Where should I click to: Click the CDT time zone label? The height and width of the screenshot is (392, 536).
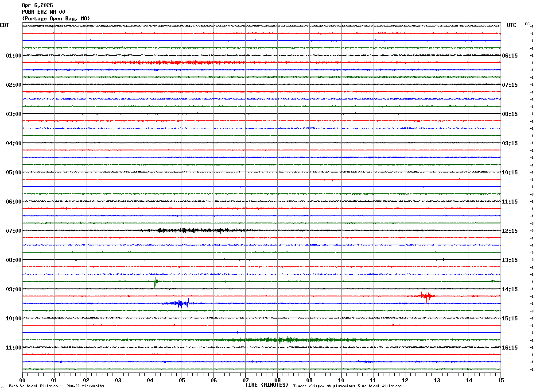pos(4,25)
